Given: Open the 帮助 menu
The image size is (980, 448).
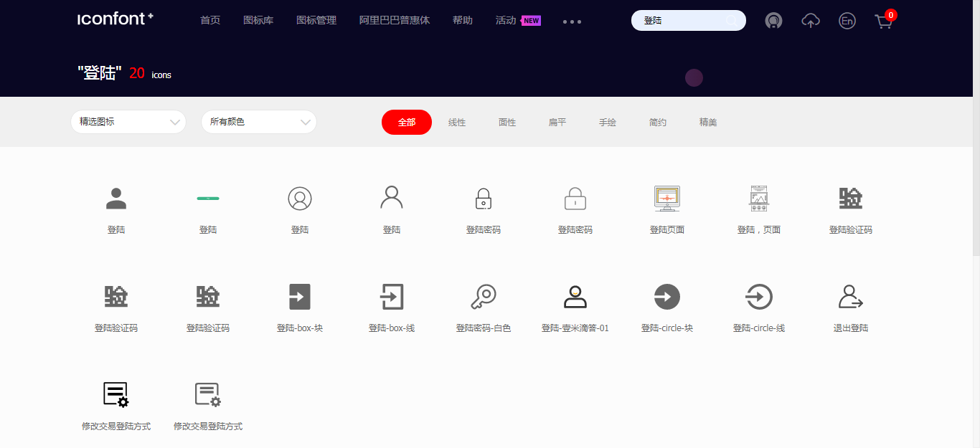Looking at the screenshot, I should tap(463, 20).
